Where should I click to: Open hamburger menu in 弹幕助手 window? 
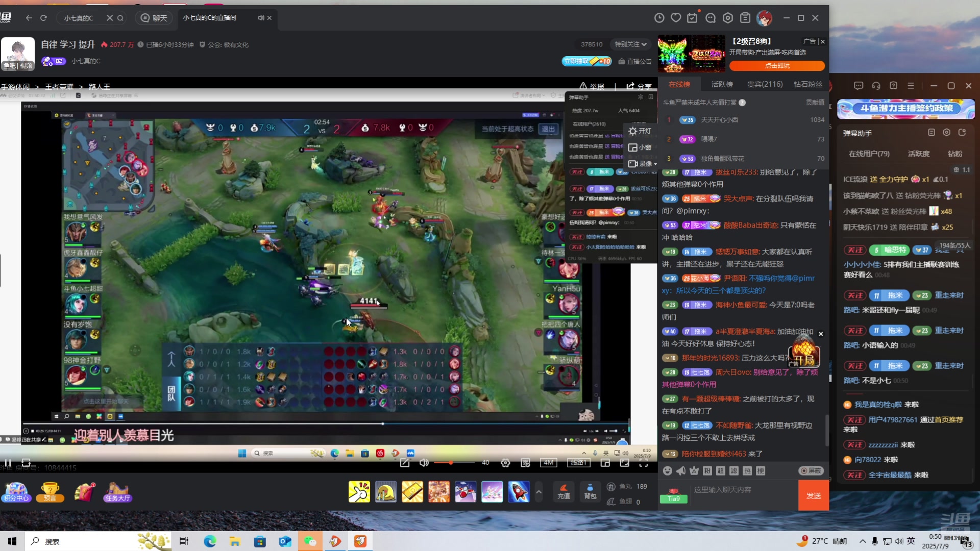pos(911,86)
